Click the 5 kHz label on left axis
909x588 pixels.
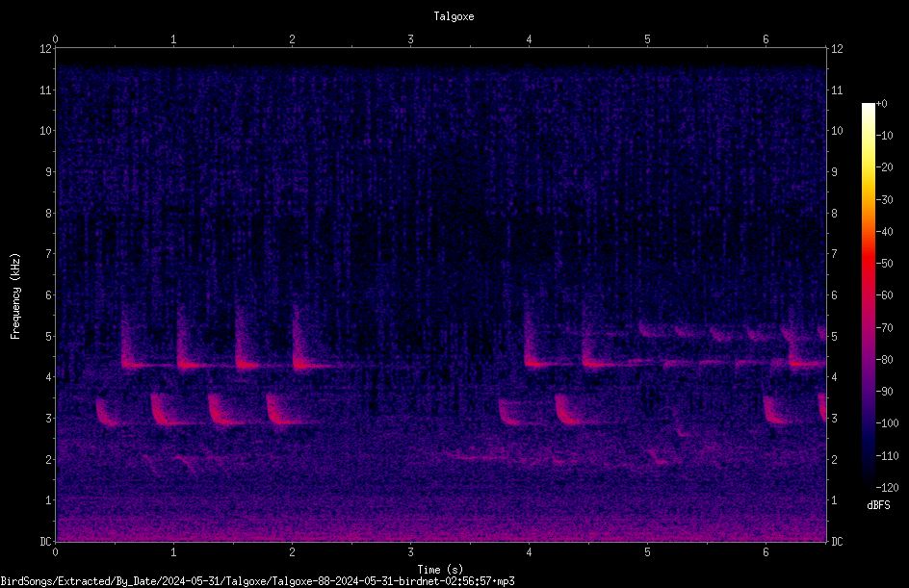49,336
